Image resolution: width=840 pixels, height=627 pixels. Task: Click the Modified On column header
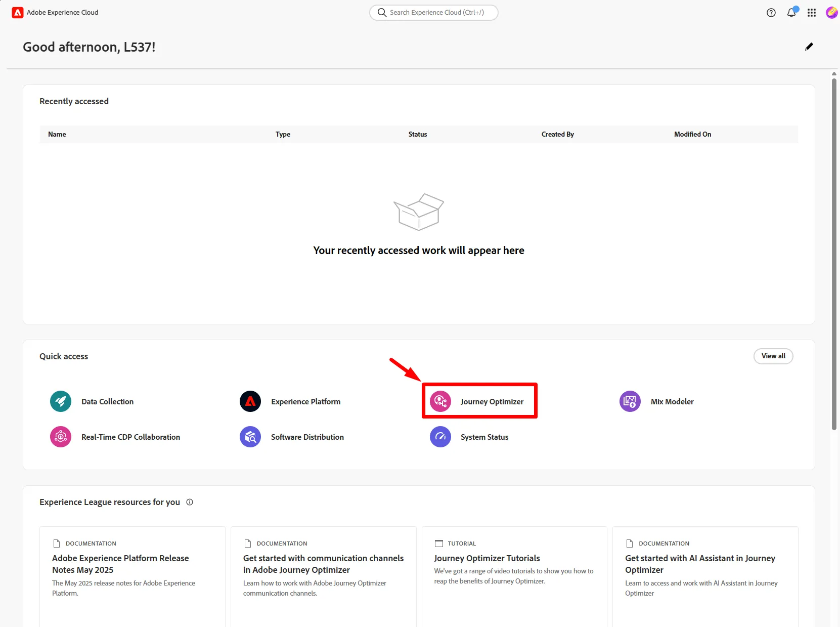693,134
